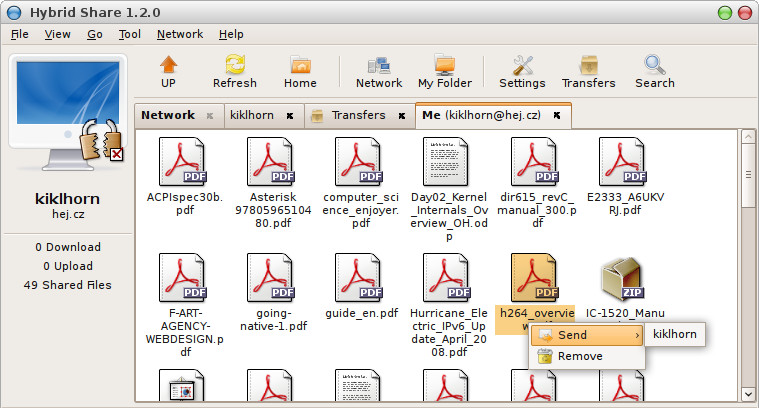Go to Home folder icon

300,65
